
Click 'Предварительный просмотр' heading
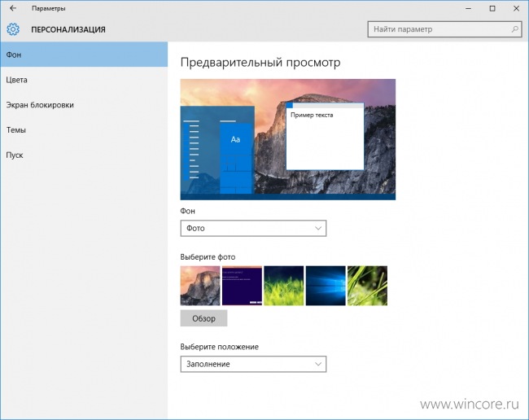(x=260, y=63)
